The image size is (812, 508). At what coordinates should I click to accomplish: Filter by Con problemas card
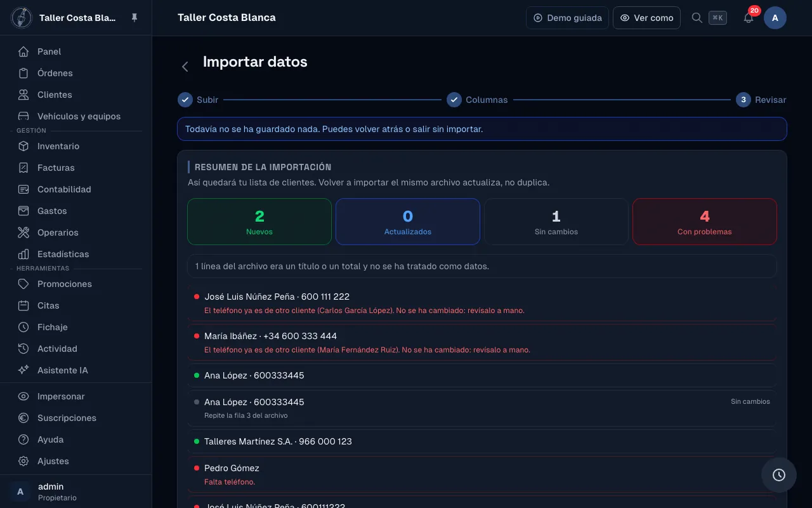704,222
